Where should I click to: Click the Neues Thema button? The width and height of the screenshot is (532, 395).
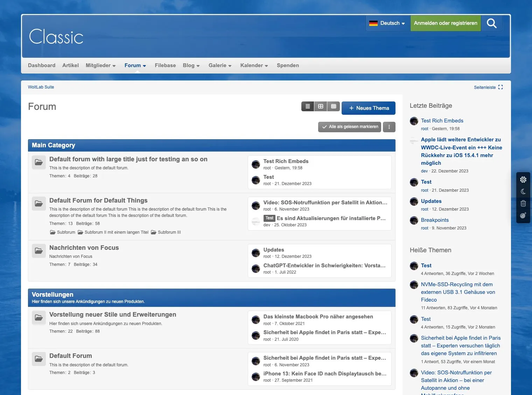tap(369, 108)
